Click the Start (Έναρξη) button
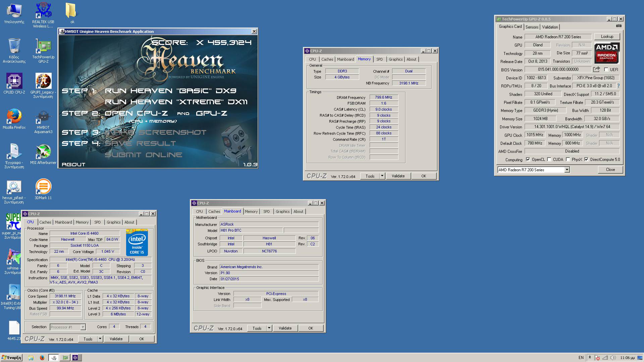This screenshot has width=644, height=362. coord(11,358)
